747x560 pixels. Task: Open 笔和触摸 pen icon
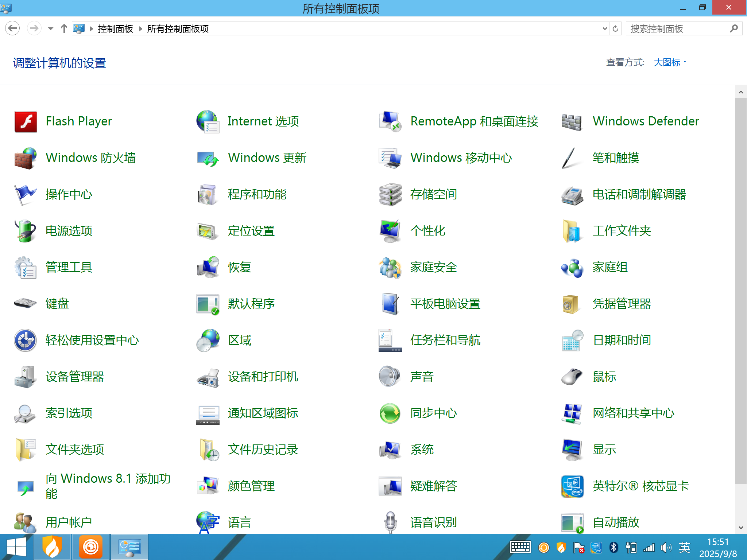pyautogui.click(x=569, y=158)
